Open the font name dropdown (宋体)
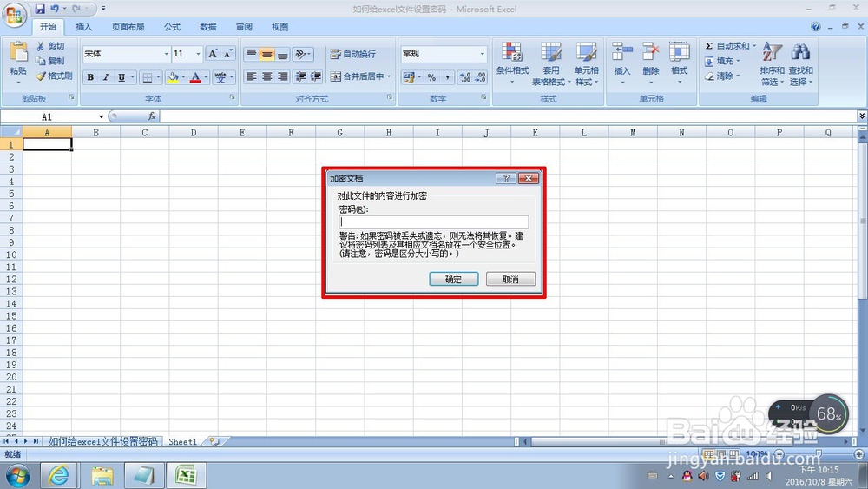This screenshot has width=868, height=489. pyautogui.click(x=166, y=54)
